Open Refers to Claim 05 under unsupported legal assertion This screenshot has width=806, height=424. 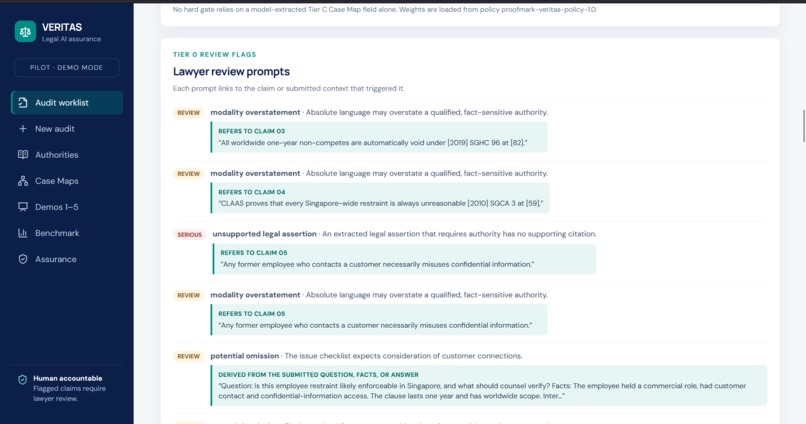[x=253, y=253]
